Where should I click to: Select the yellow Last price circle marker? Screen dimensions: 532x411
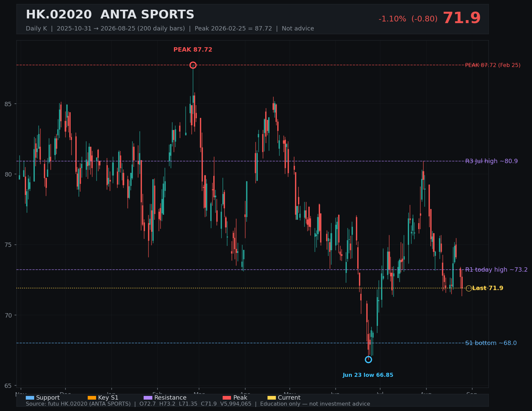(x=469, y=288)
